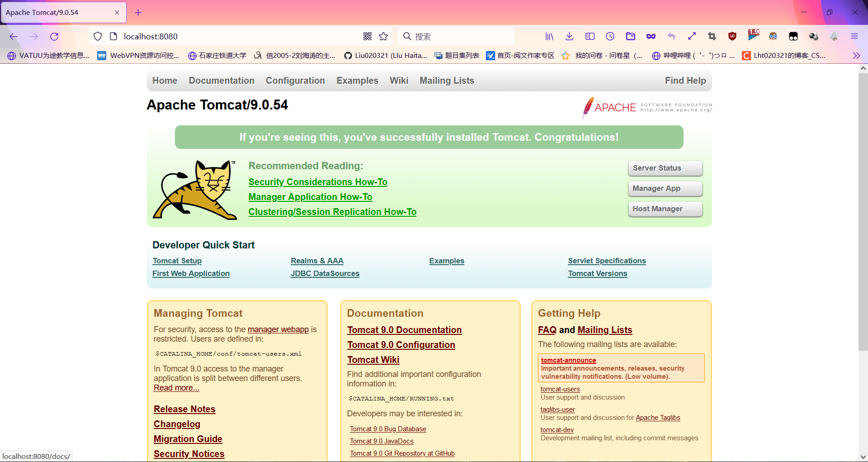
Task: Click the scrollbar down arrow
Action: point(863,457)
